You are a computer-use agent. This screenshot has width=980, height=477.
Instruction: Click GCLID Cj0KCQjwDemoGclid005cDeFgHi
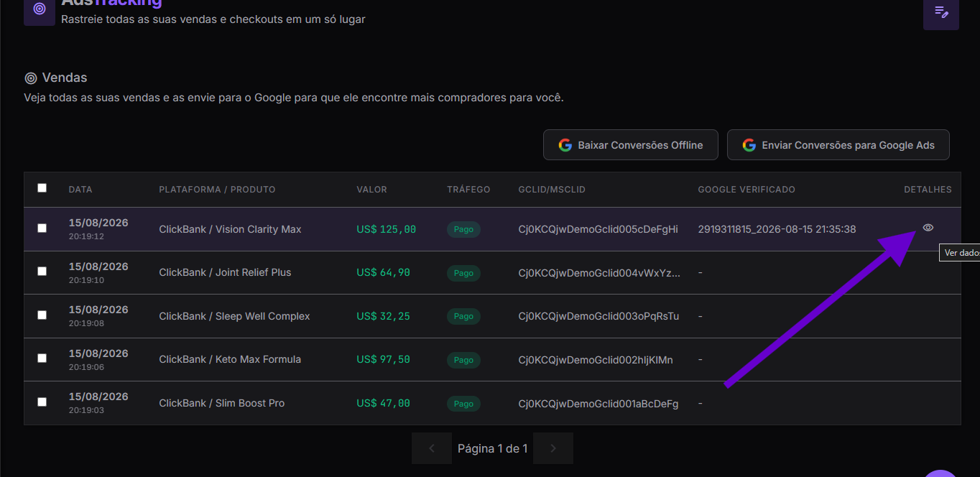pos(598,229)
